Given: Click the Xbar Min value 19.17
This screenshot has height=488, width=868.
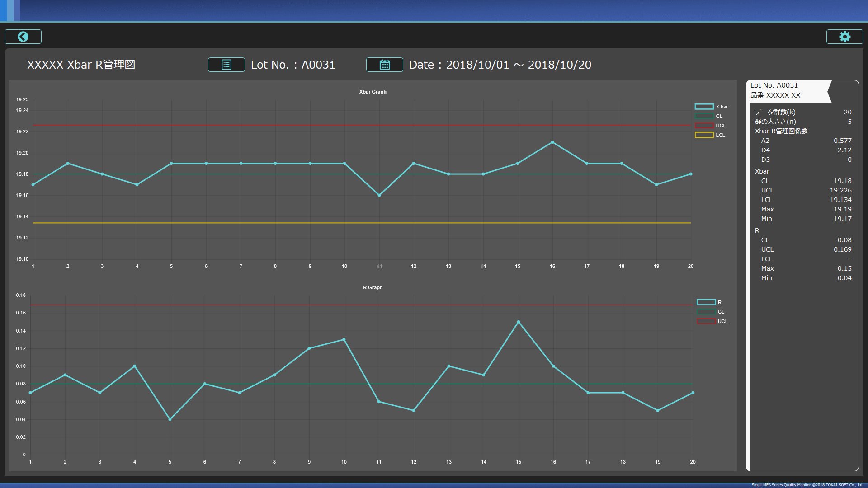Looking at the screenshot, I should pyautogui.click(x=843, y=219).
